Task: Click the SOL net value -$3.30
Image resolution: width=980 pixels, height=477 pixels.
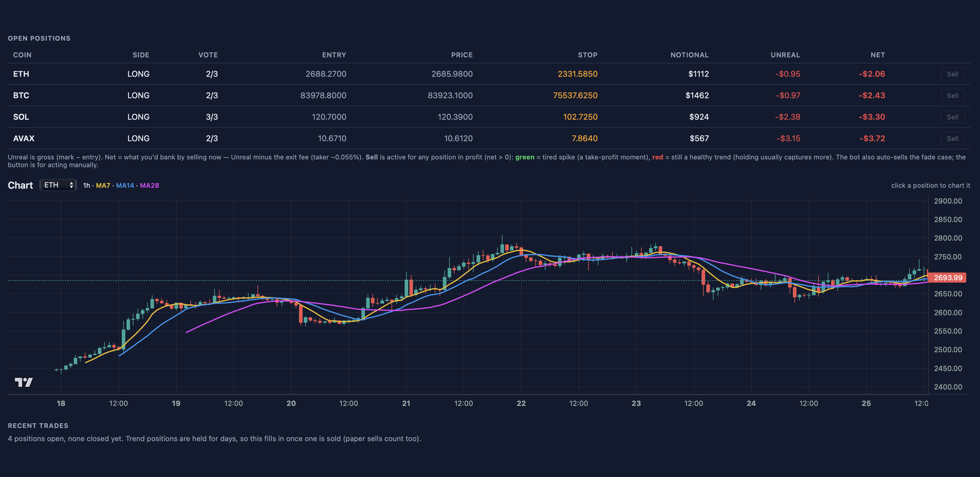Action: click(872, 117)
